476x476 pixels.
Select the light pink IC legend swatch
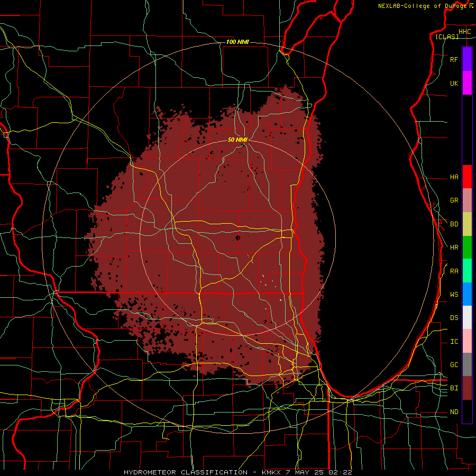[x=467, y=341]
